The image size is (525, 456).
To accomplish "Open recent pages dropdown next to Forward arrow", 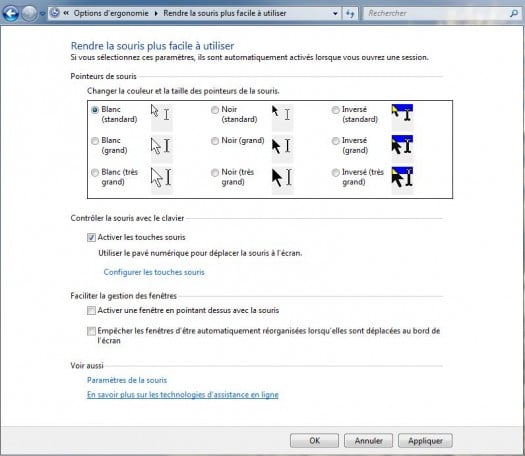I will [x=42, y=14].
